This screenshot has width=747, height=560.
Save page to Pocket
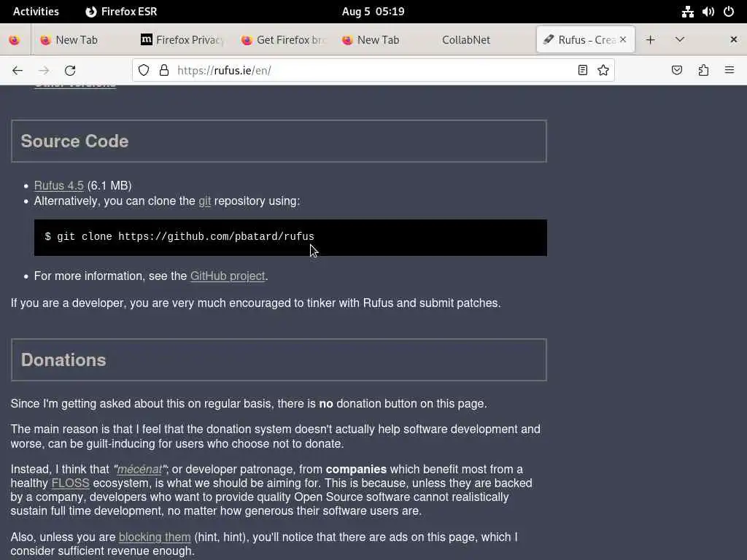click(677, 71)
